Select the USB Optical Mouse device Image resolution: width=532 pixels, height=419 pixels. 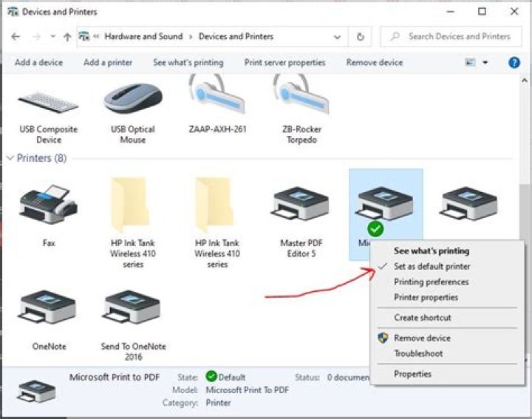(x=133, y=98)
